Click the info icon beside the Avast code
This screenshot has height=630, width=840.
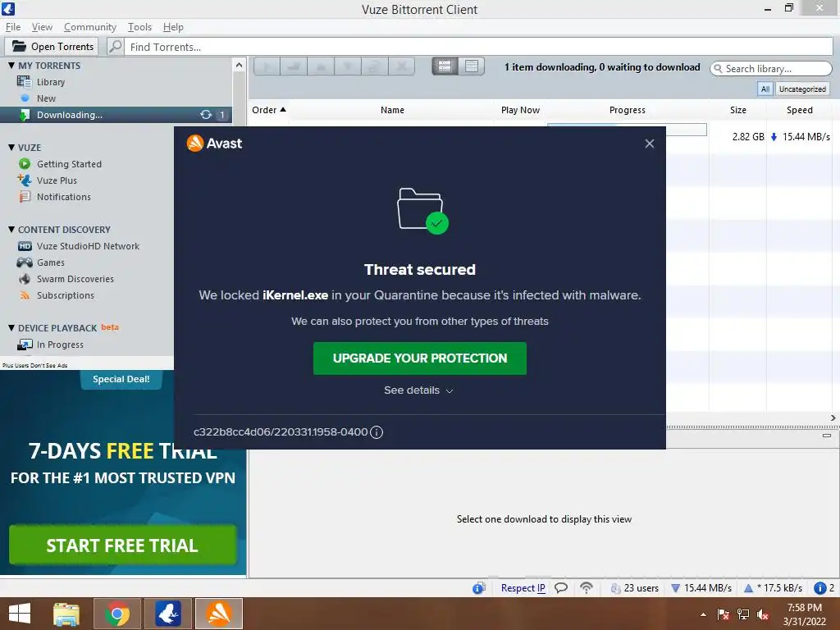click(x=377, y=432)
